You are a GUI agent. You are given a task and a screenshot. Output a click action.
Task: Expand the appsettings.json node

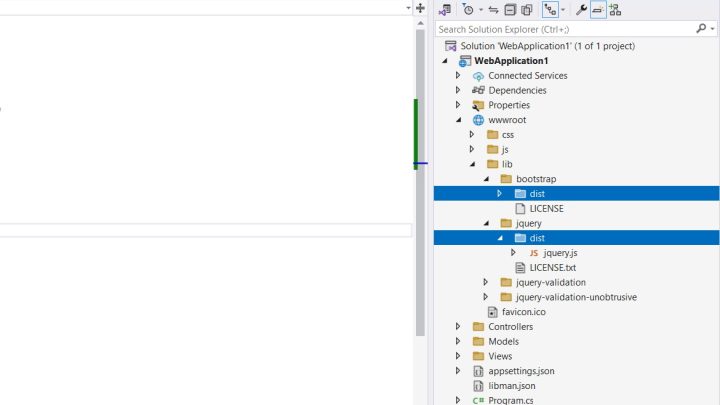[x=458, y=371]
